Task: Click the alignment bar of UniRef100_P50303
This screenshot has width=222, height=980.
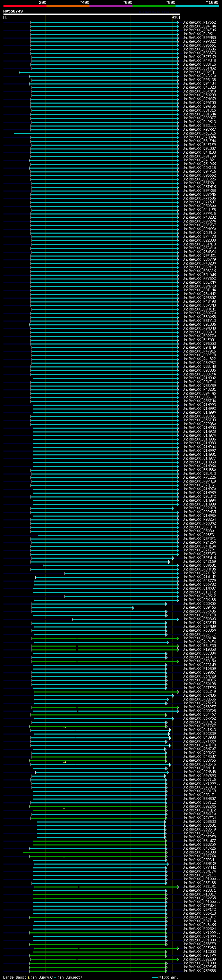Action: click(125, 619)
